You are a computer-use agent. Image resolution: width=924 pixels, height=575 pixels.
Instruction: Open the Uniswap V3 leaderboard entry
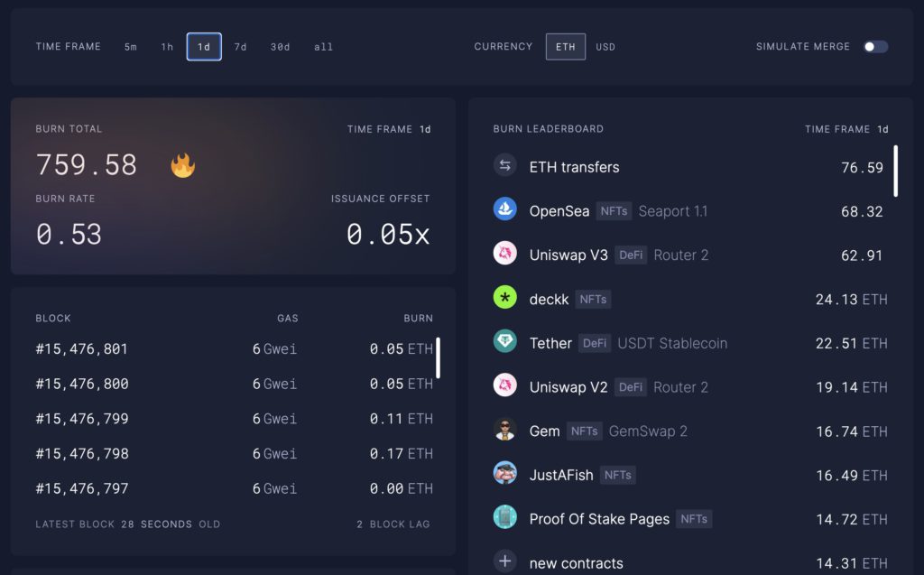coord(690,255)
